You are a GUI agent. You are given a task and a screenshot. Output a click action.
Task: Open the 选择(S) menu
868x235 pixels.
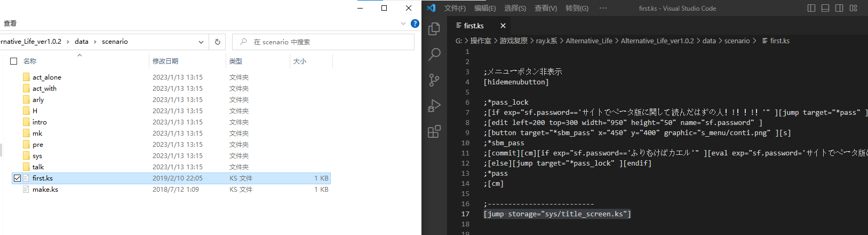(x=515, y=8)
